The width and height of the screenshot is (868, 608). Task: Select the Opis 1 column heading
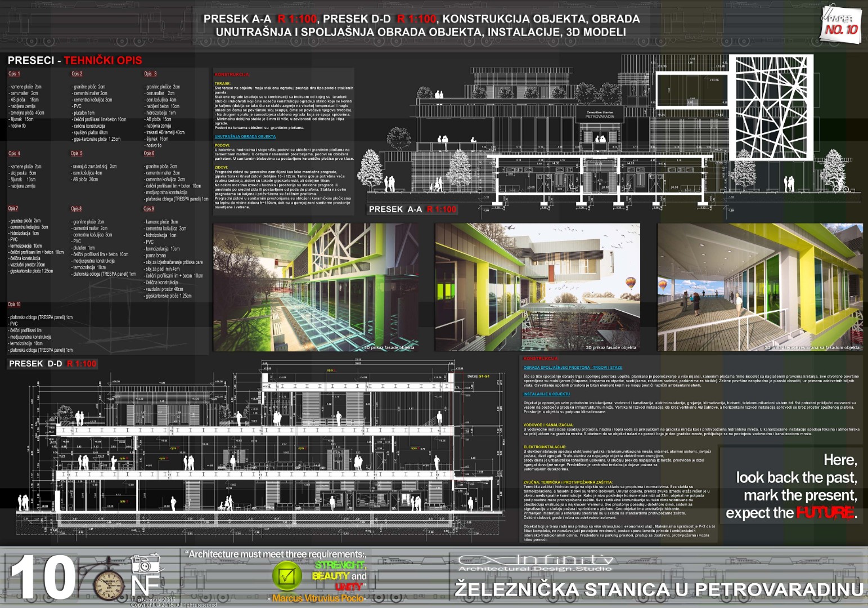point(14,74)
